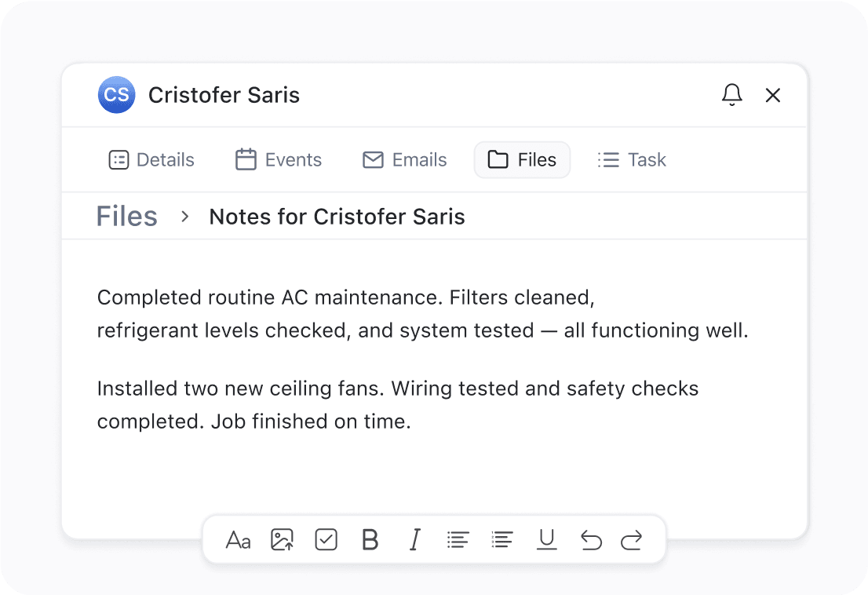Insert an image into the note
868x595 pixels.
282,540
